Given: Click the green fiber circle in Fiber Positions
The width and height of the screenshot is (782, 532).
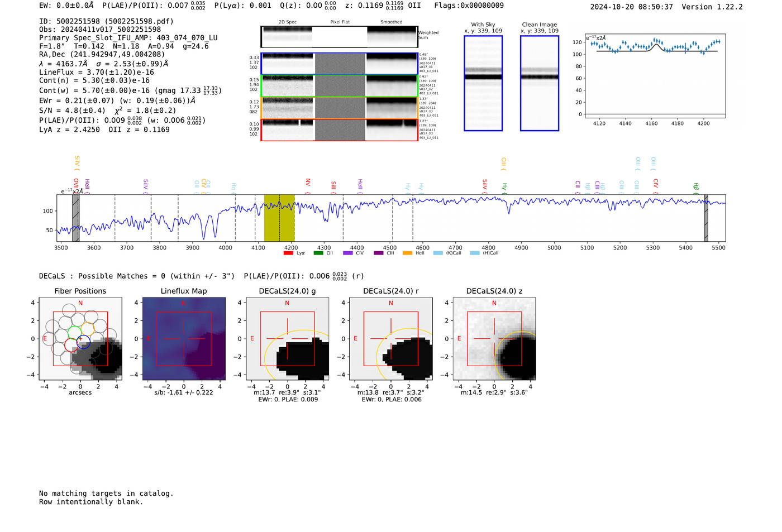Looking at the screenshot, I should 75,333.
